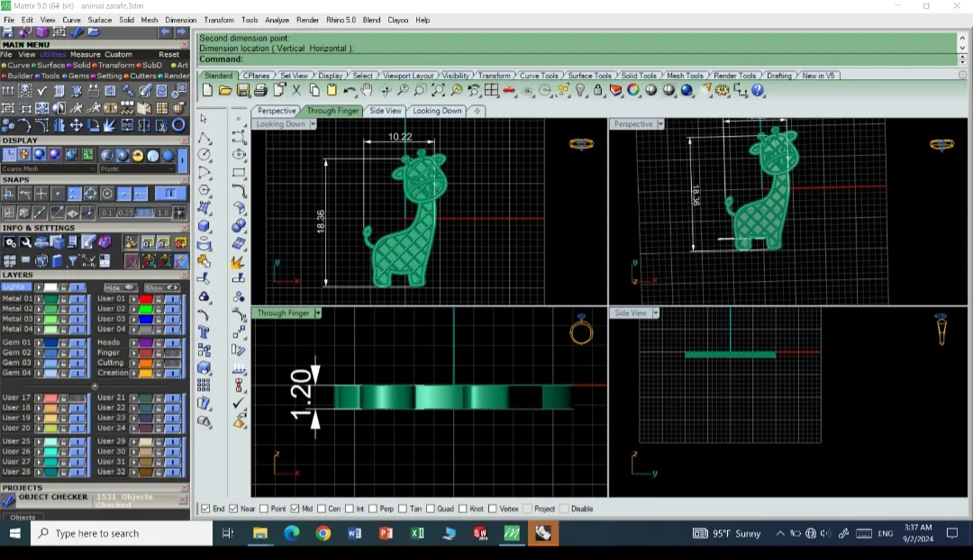Click the purple color swatch of Heads layer
The height and width of the screenshot is (560, 973).
[x=146, y=342]
